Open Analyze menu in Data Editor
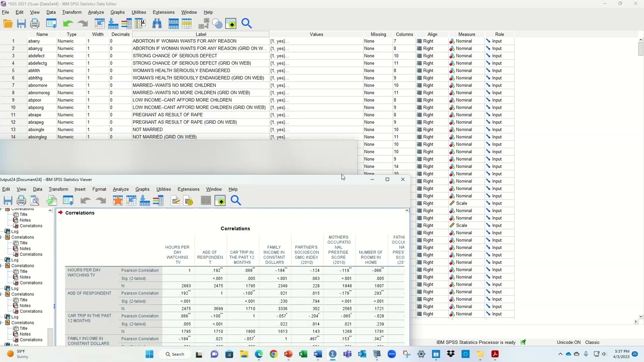The image size is (644, 362). click(96, 12)
